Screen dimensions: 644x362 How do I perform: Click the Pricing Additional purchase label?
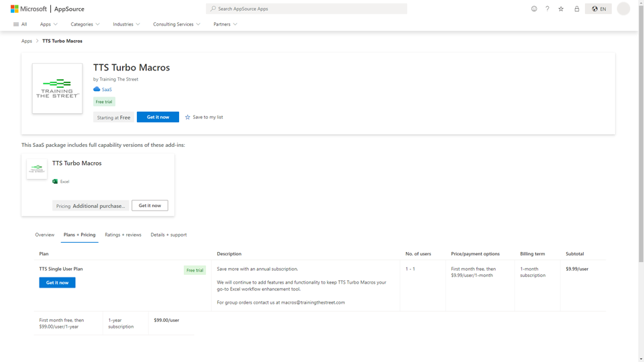pyautogui.click(x=91, y=206)
